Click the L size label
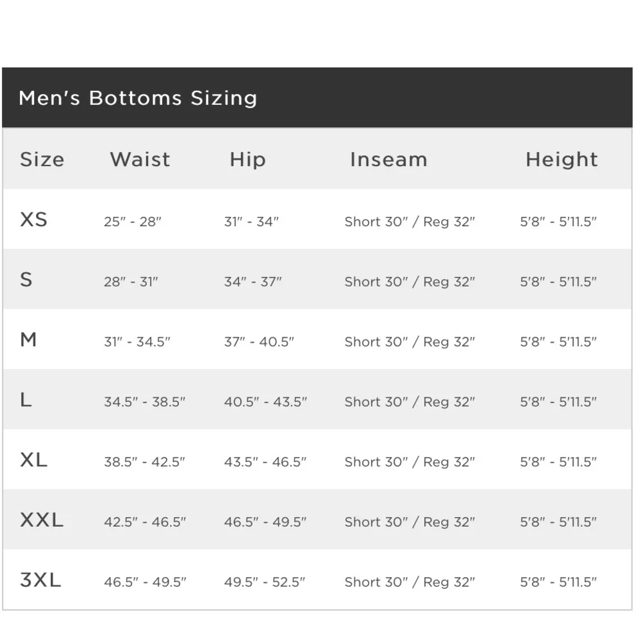 click(x=26, y=400)
